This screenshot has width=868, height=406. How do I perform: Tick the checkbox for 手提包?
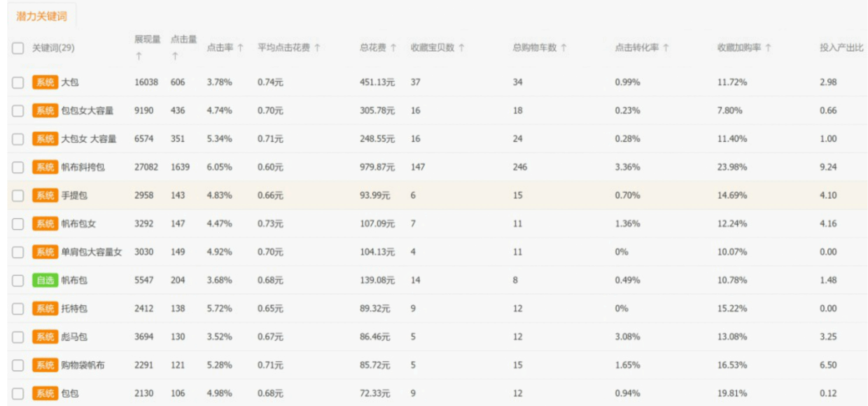tap(18, 196)
